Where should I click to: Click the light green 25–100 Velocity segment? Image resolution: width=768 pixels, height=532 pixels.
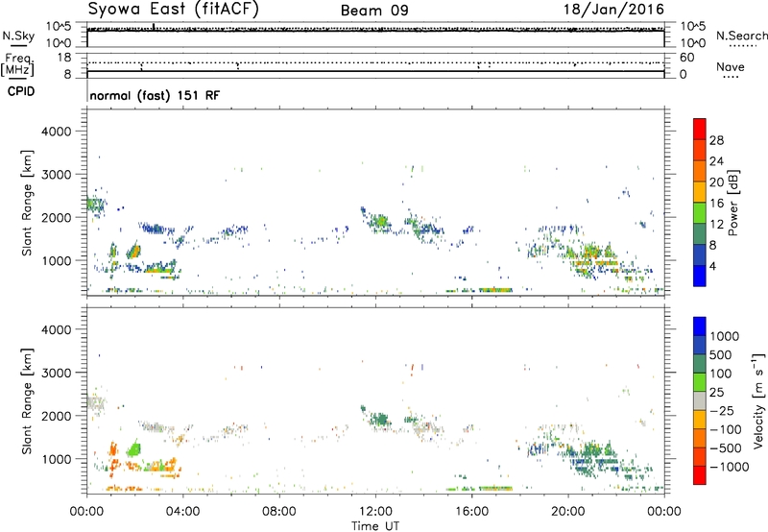700,382
